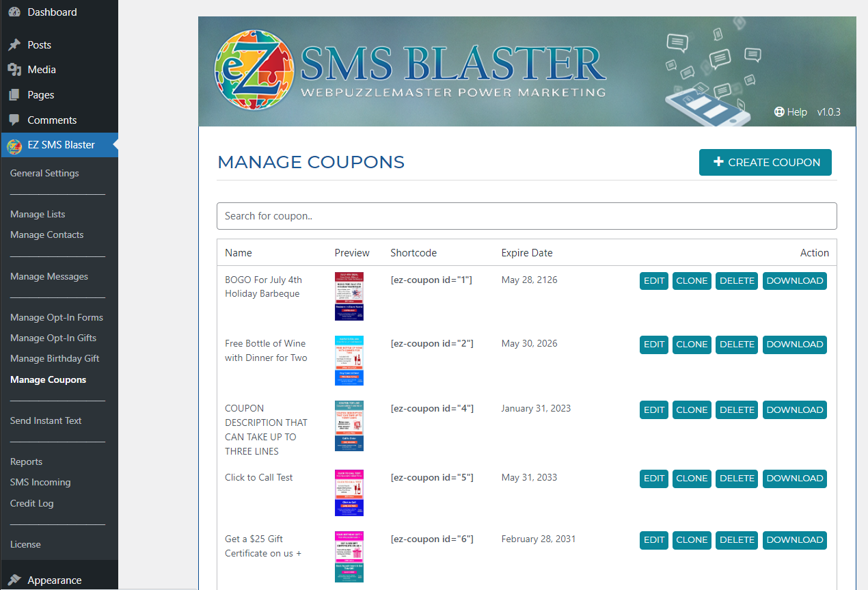This screenshot has width=868, height=590.
Task: Click the Expire Date column header
Action: (527, 253)
